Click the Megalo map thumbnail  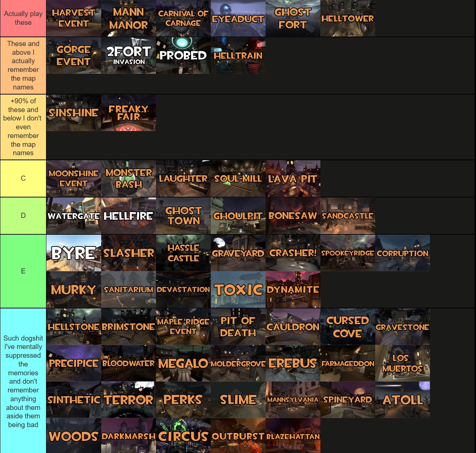tap(183, 363)
